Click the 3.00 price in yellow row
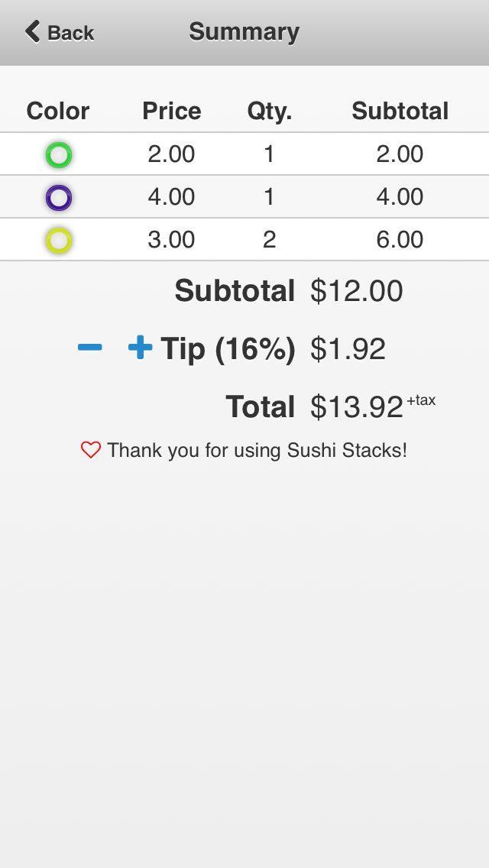The image size is (489, 868). [172, 240]
